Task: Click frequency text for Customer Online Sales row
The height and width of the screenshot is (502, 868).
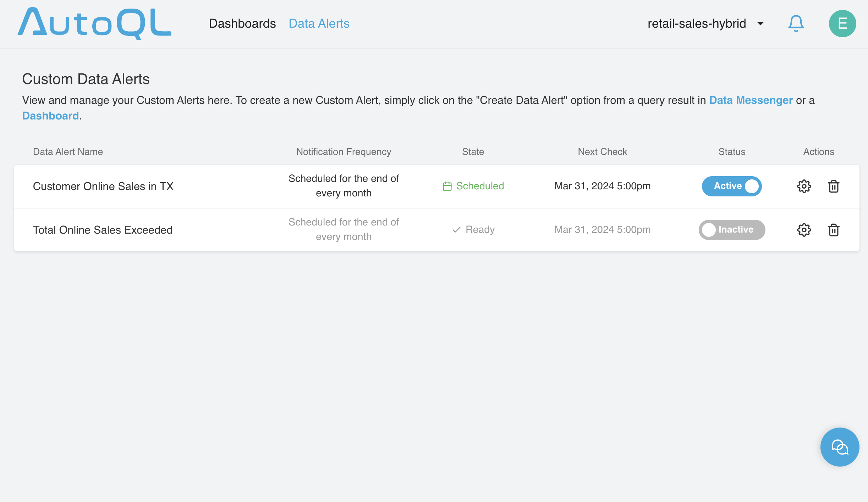Action: click(344, 186)
